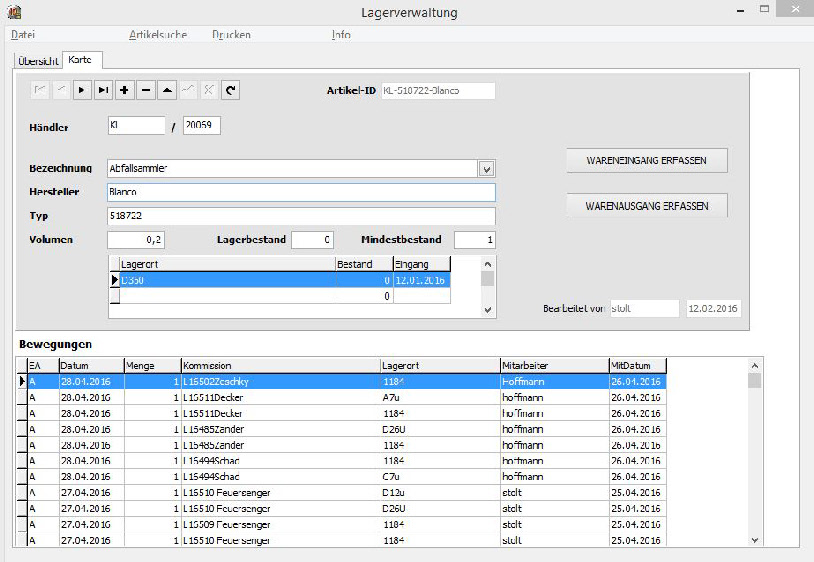
Task: Click Lagerverwaltung application icon in title bar
Action: point(15,11)
